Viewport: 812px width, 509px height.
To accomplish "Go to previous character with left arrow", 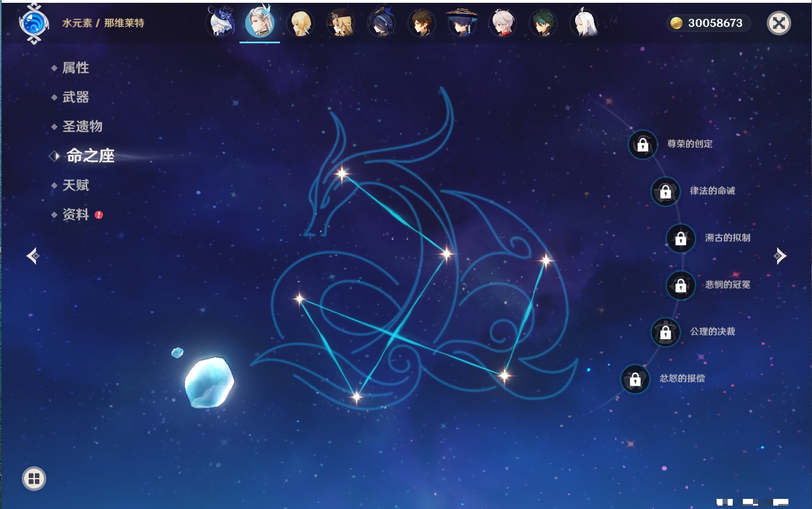I will [33, 256].
